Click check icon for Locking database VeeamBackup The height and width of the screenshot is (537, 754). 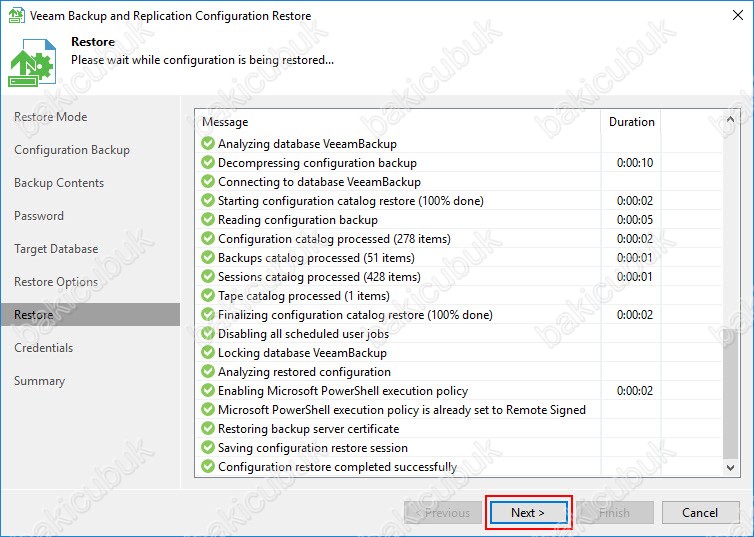click(208, 352)
